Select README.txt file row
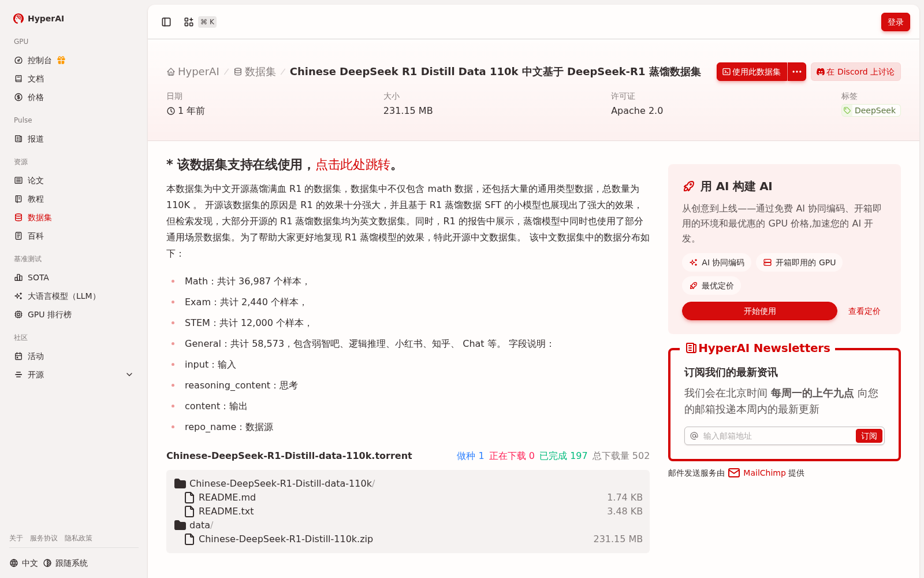924x578 pixels. pos(408,511)
